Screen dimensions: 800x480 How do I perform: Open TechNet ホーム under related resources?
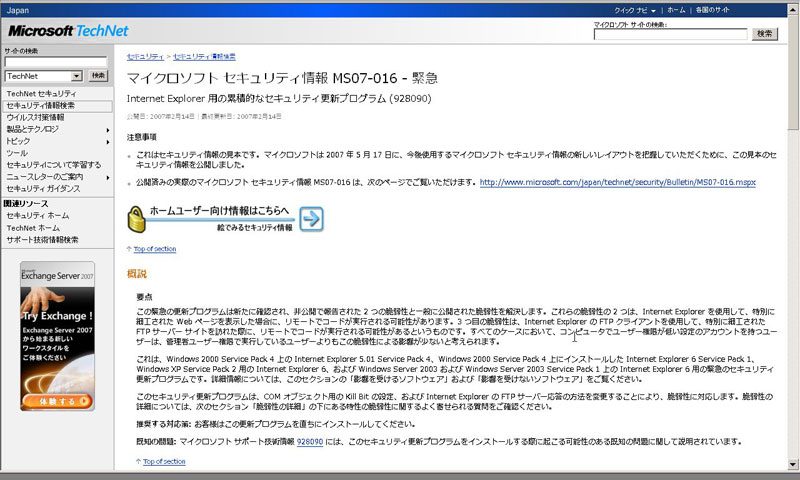tap(33, 228)
